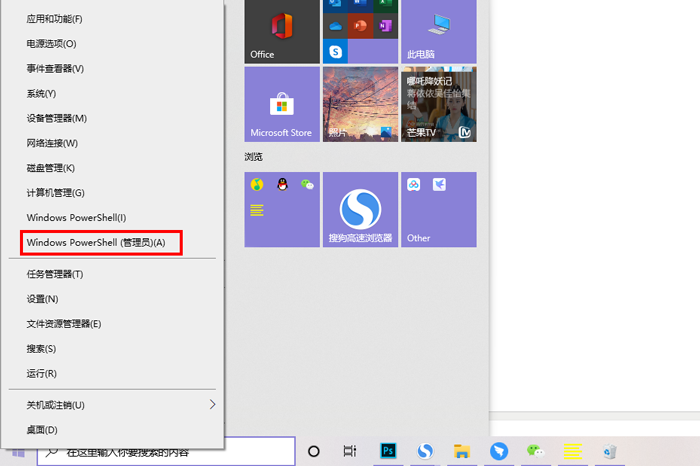Select 计算机管理(G) menu entry
This screenshot has width=700, height=466.
pyautogui.click(x=112, y=193)
